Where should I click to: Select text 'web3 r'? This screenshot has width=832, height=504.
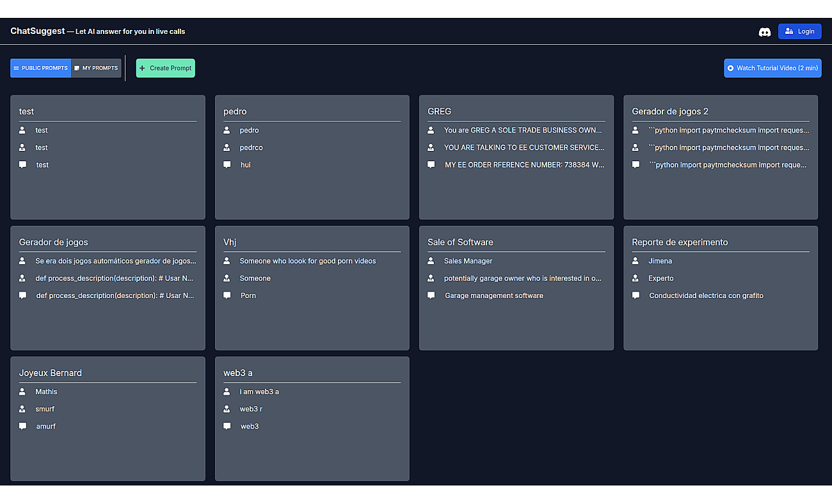[x=251, y=409]
